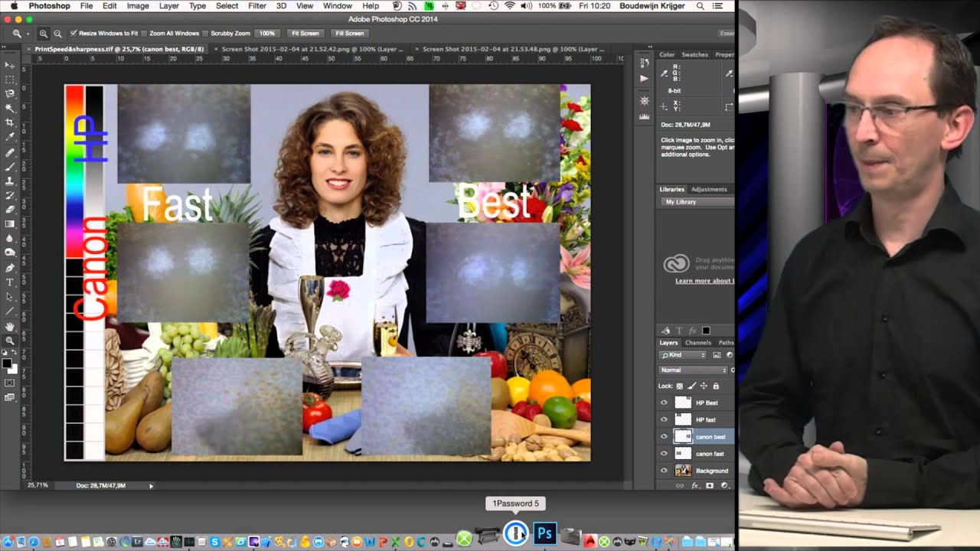Select the Blur tool
Viewport: 980px width, 551px height.
10,238
